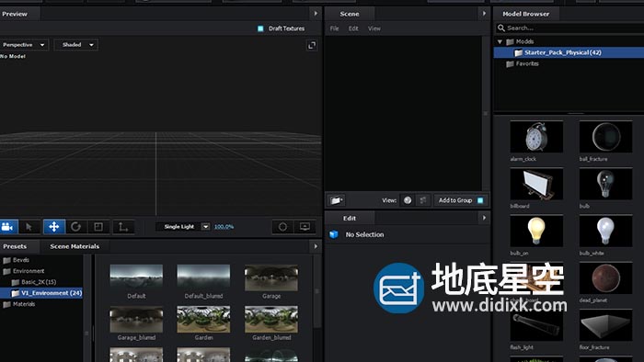Select the Model Browser tab

[x=525, y=14]
